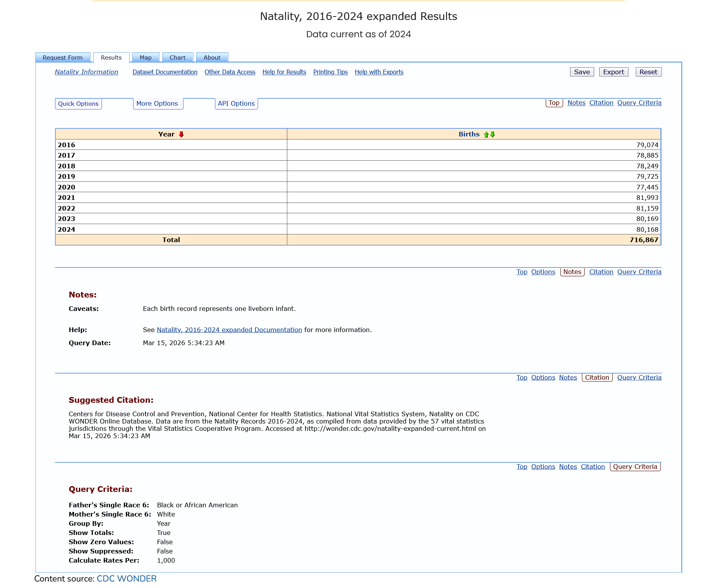Click Notes link just above Suggested Citation heading
710x588 pixels.
(568, 377)
